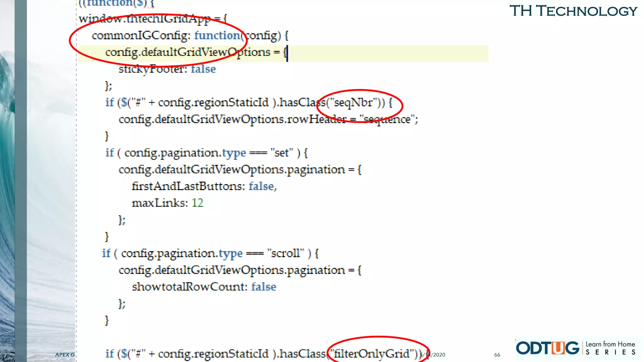Click the APEX G footer text
644x362 pixels.
pyautogui.click(x=65, y=355)
